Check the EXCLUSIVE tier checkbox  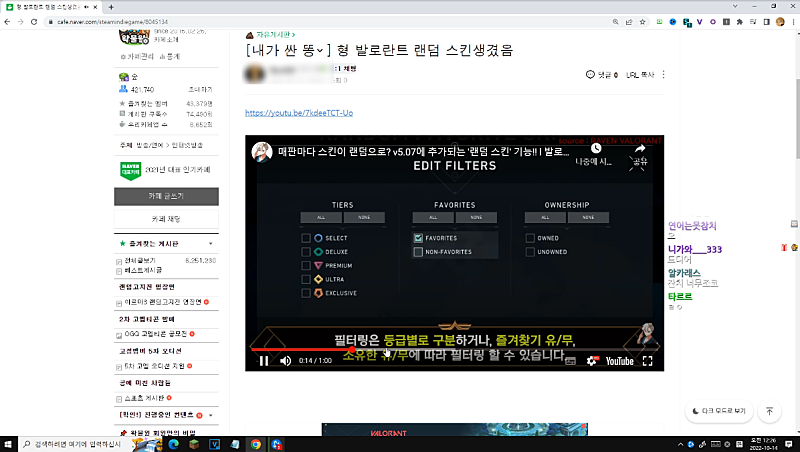[306, 293]
